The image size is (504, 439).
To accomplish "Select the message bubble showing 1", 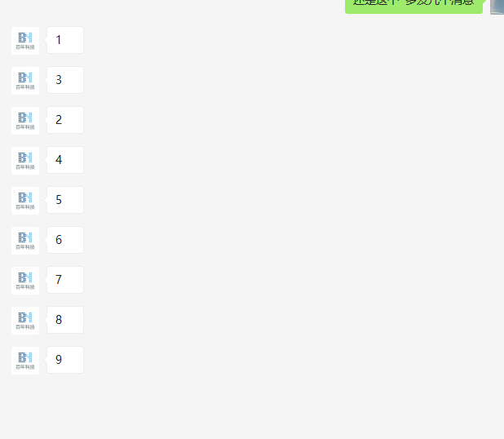I will click(65, 40).
